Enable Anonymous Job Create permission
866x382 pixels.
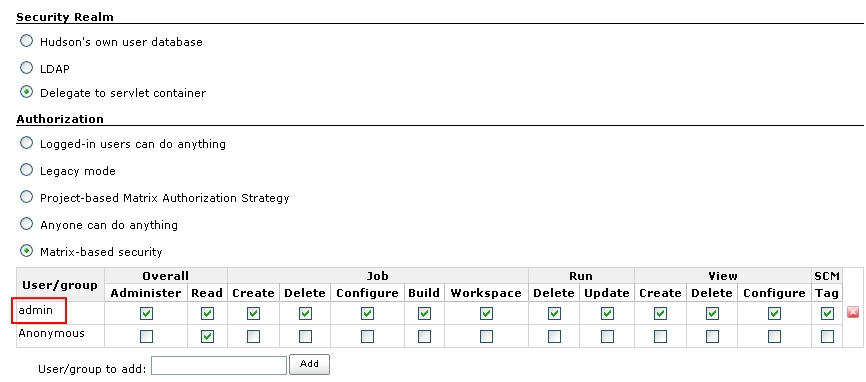click(x=254, y=336)
